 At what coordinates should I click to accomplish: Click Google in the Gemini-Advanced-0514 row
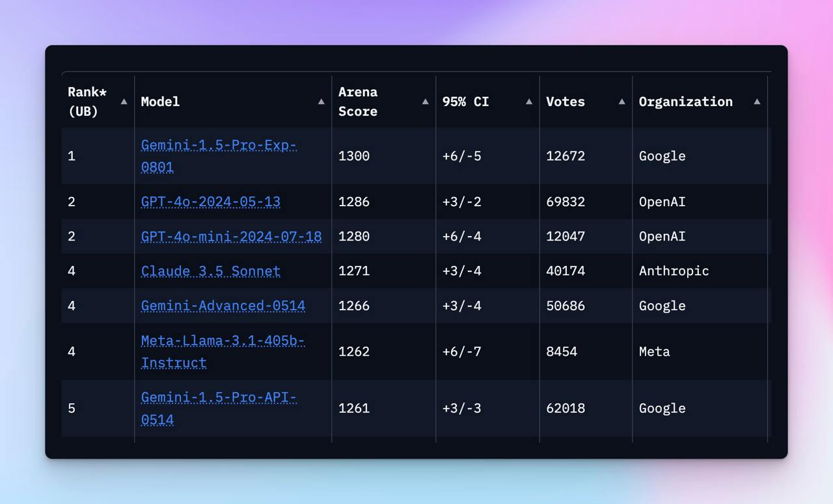coord(662,306)
